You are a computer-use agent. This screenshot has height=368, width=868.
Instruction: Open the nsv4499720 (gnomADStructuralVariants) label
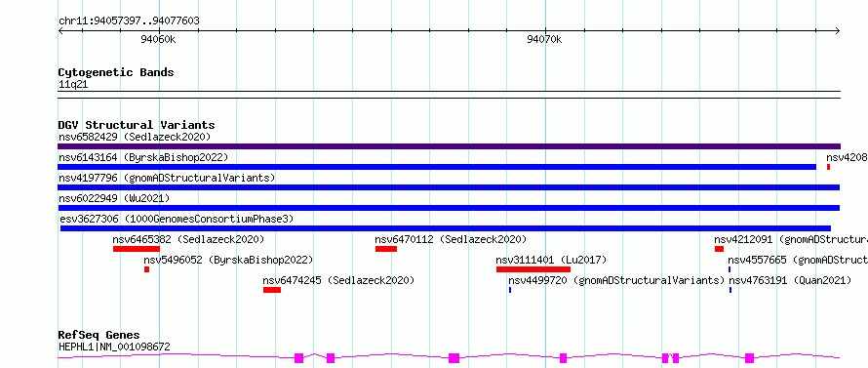tap(616, 280)
